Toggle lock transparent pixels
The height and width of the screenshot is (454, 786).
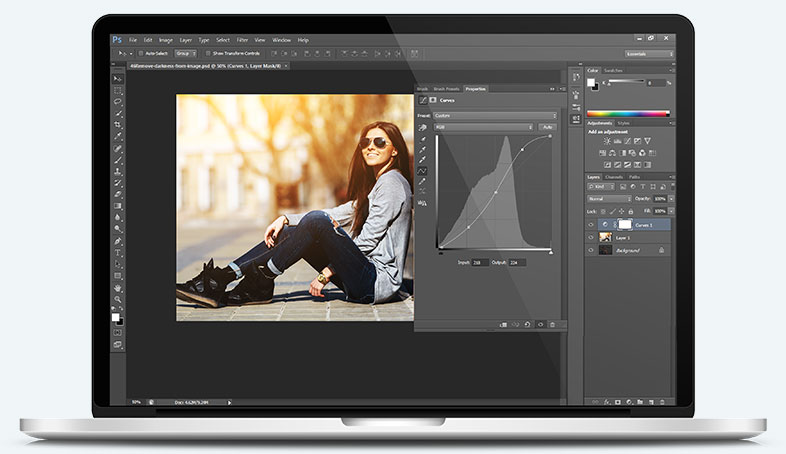[x=603, y=211]
